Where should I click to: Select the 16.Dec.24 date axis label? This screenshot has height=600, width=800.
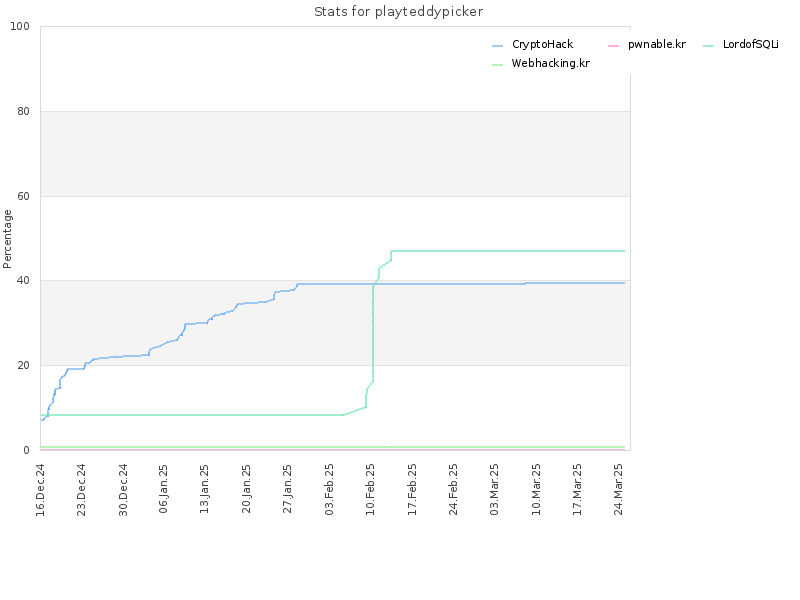(x=40, y=490)
